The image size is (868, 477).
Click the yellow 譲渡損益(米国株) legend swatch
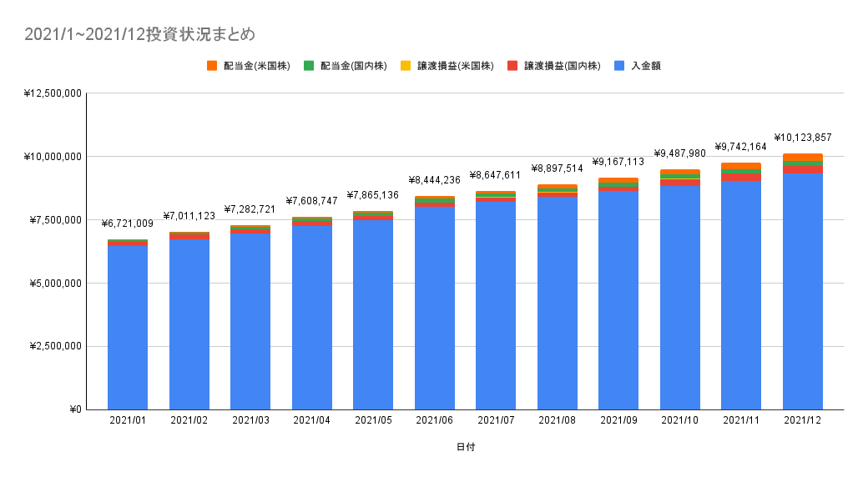click(x=406, y=66)
